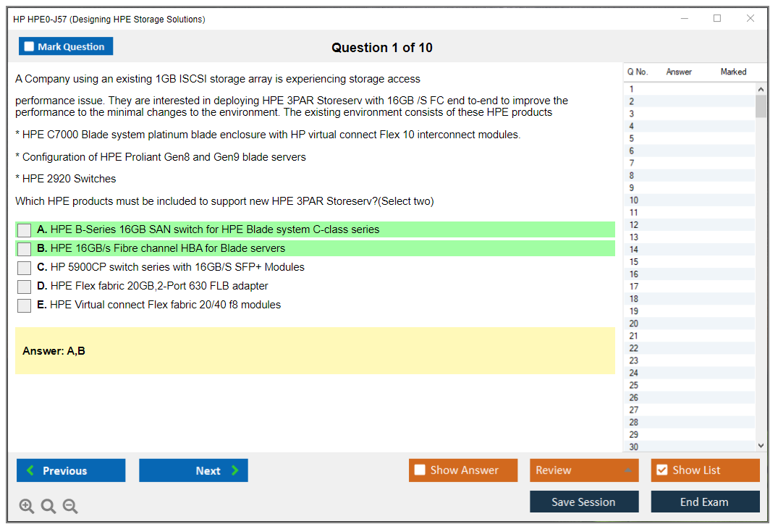Toggle the Mark Question checkbox
Image resolution: width=778 pixels, height=532 pixels.
(x=30, y=46)
